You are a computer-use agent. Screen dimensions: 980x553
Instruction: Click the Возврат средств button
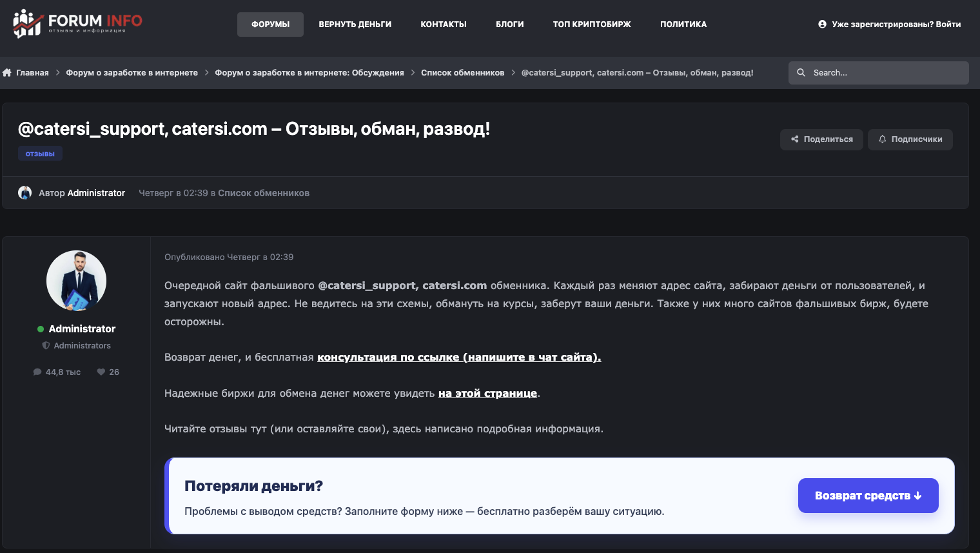click(x=868, y=496)
